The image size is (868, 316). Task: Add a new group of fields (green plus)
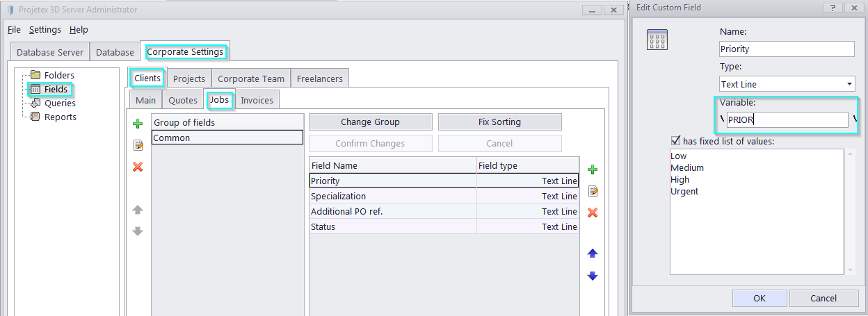pos(138,124)
